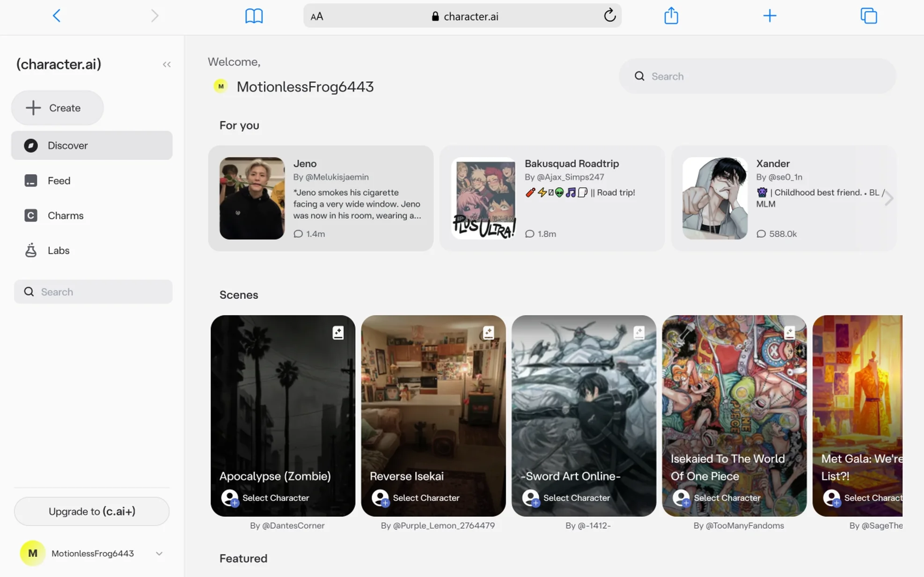The height and width of the screenshot is (577, 924).
Task: Open the bookmarks book icon
Action: (x=254, y=16)
